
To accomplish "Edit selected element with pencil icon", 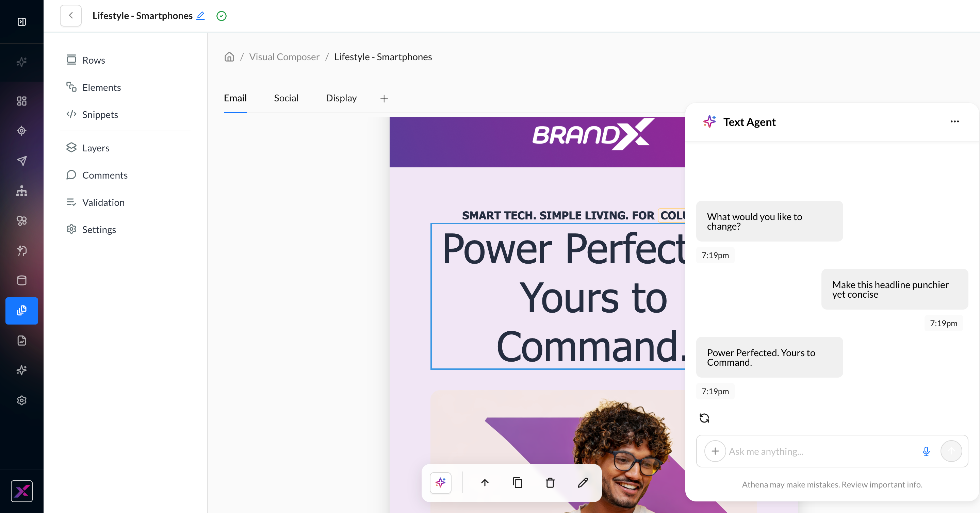I will [x=583, y=483].
